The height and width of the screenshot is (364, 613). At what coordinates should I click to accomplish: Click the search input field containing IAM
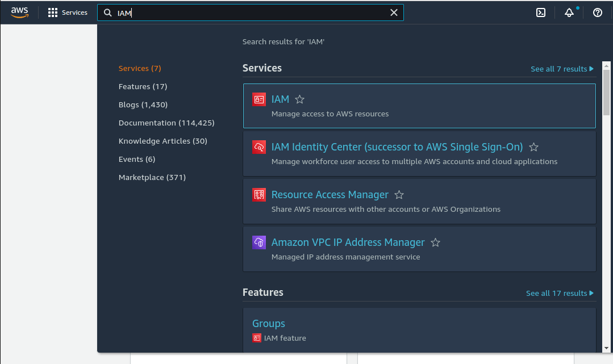(250, 13)
